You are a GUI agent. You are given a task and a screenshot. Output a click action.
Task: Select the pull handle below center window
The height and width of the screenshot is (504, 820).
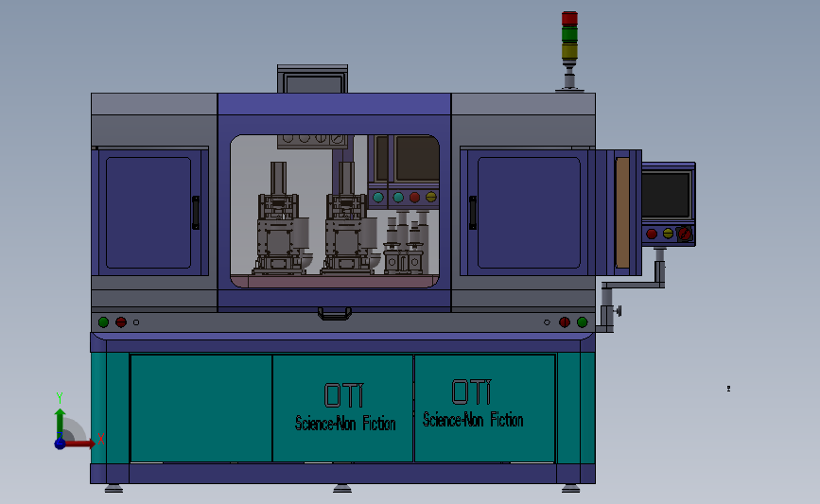click(x=335, y=314)
